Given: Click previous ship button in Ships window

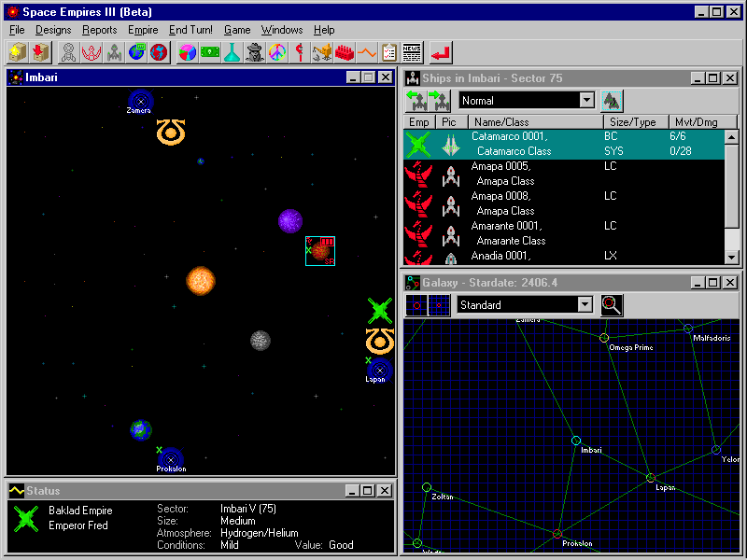Looking at the screenshot, I should pyautogui.click(x=416, y=101).
